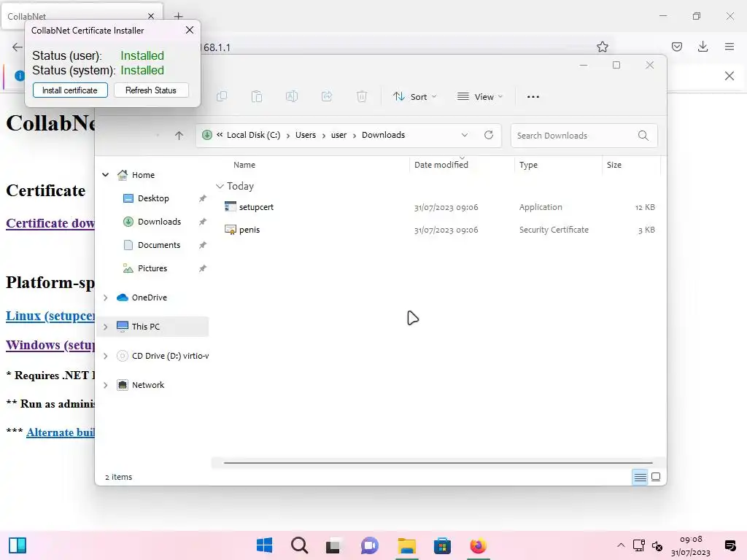This screenshot has width=747, height=560.
Task: Show hidden system tray icons
Action: click(x=621, y=545)
